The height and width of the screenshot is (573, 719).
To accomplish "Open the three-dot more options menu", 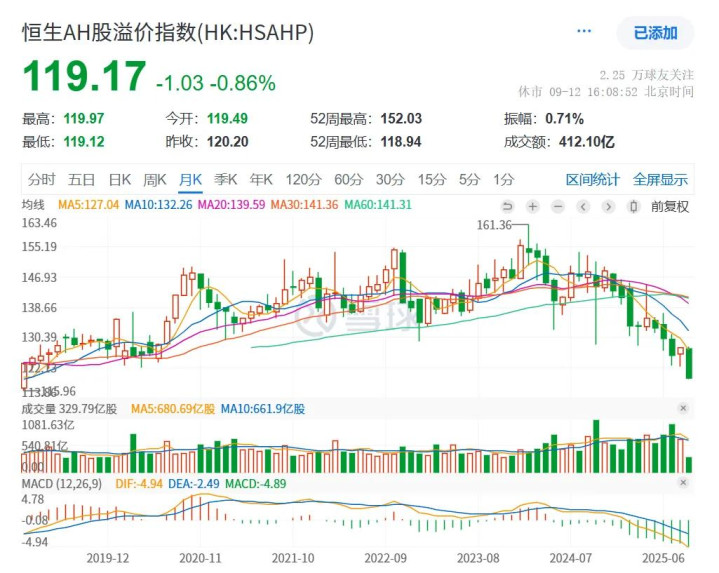I will (584, 31).
